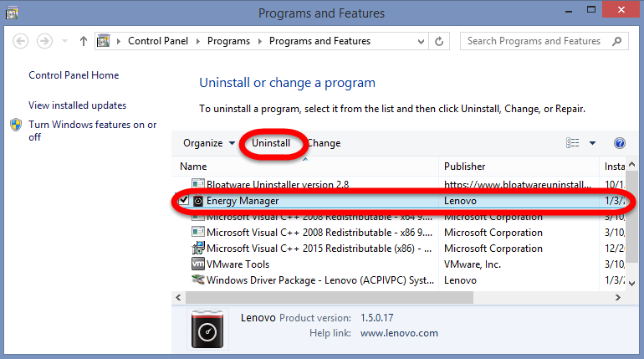Open help with the blue question icon
The image size is (644, 359).
coord(620,143)
